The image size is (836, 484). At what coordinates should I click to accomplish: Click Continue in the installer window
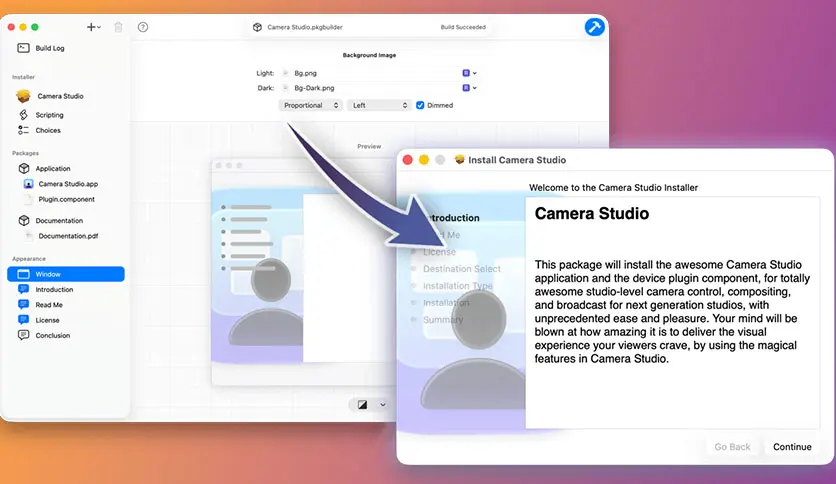pyautogui.click(x=792, y=447)
